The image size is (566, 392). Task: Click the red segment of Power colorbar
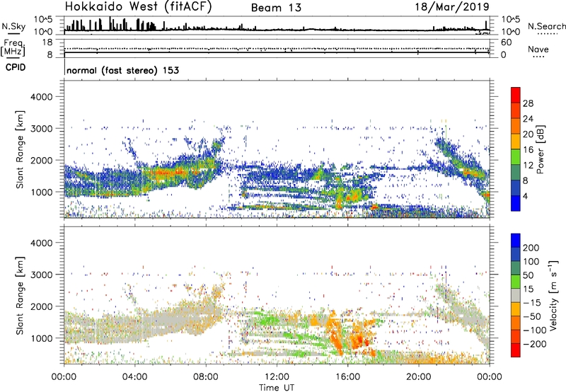[x=515, y=95]
